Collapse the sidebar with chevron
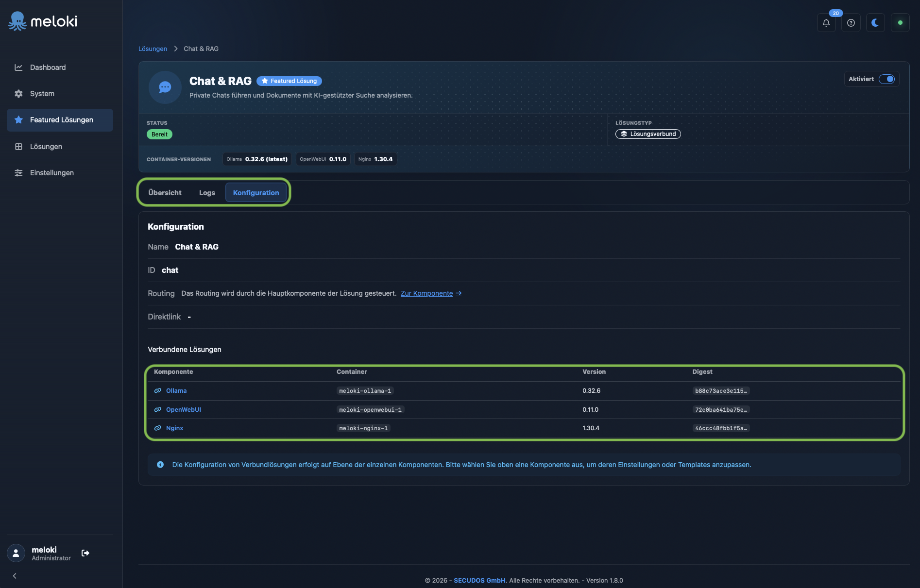Viewport: 920px width, 588px height. point(15,576)
